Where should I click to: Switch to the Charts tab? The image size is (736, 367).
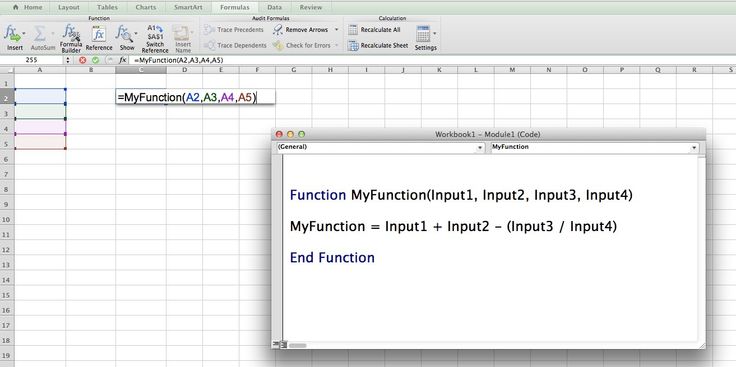[x=146, y=8]
